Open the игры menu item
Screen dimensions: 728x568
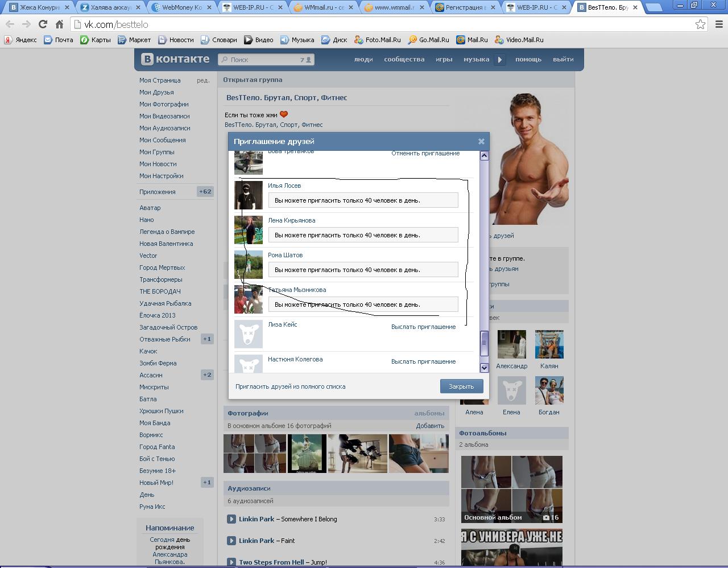[444, 59]
